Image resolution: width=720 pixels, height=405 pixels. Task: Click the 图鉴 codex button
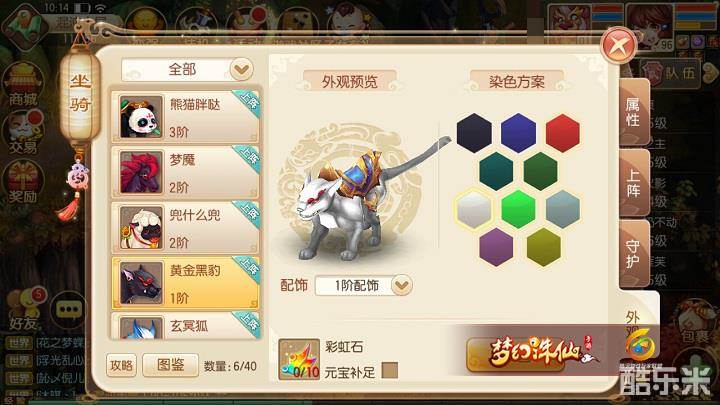point(171,366)
